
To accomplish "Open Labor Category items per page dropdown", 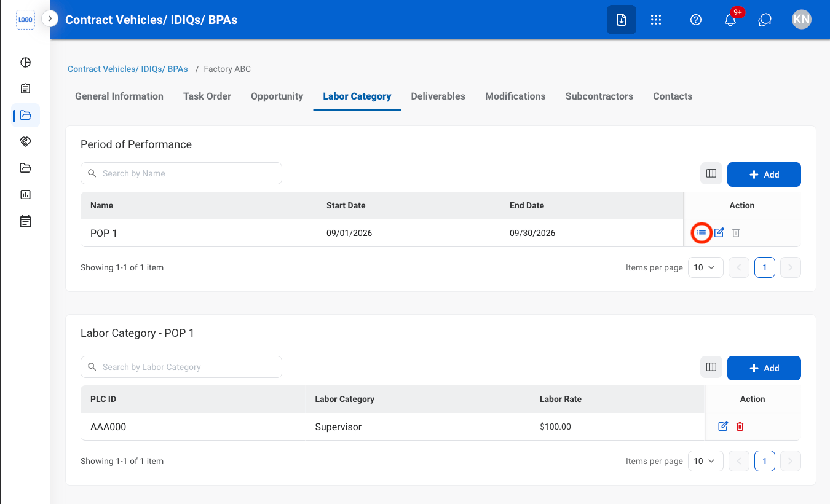I will 705,461.
